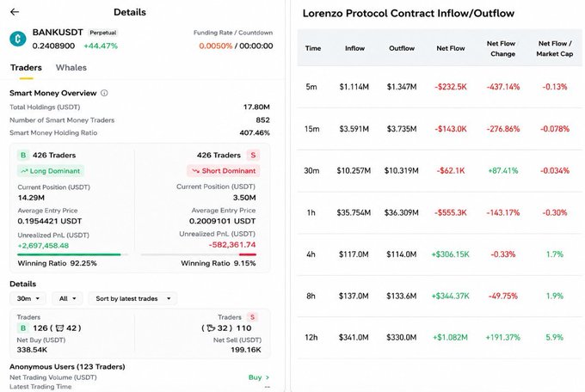Click the +2,697,458.48 unrealized PnL
Screen dimensions: 585x392
coord(43,245)
